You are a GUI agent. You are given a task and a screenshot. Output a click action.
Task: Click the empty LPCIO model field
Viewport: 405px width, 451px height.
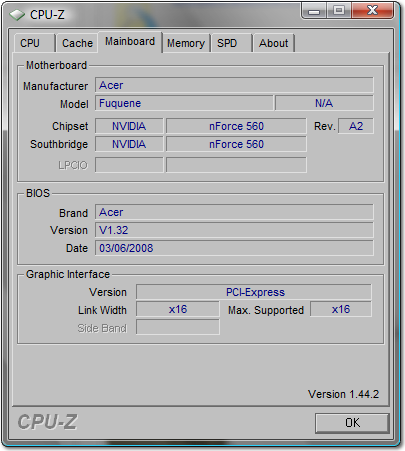(236, 165)
